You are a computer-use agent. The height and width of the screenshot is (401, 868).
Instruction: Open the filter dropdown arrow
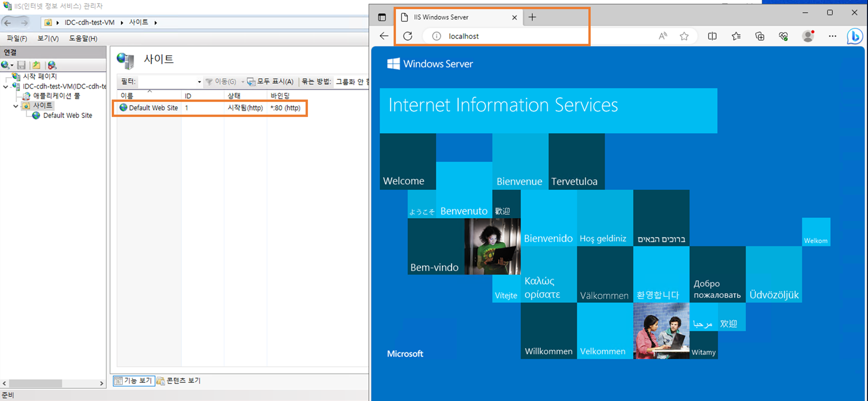pos(199,82)
